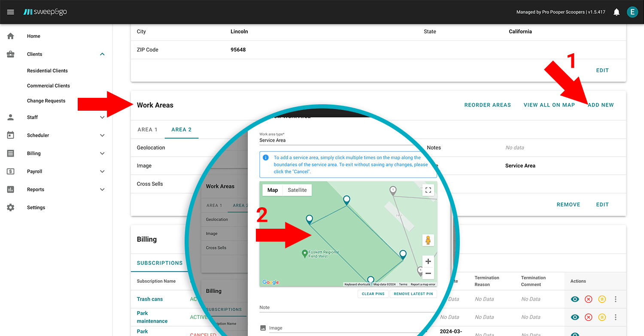Expand the Billing sidebar section
The width and height of the screenshot is (644, 336).
coord(102,153)
